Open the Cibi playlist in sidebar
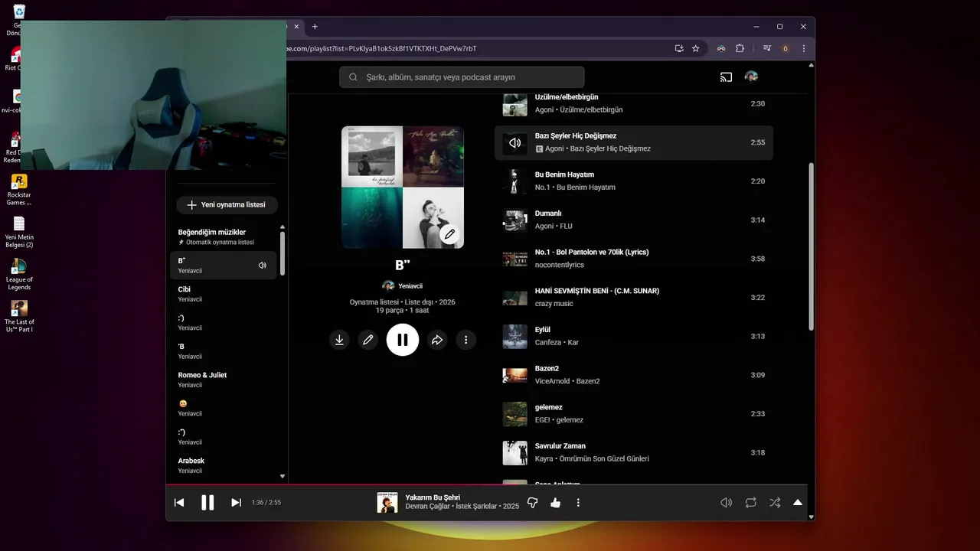The width and height of the screenshot is (980, 551). pos(223,294)
